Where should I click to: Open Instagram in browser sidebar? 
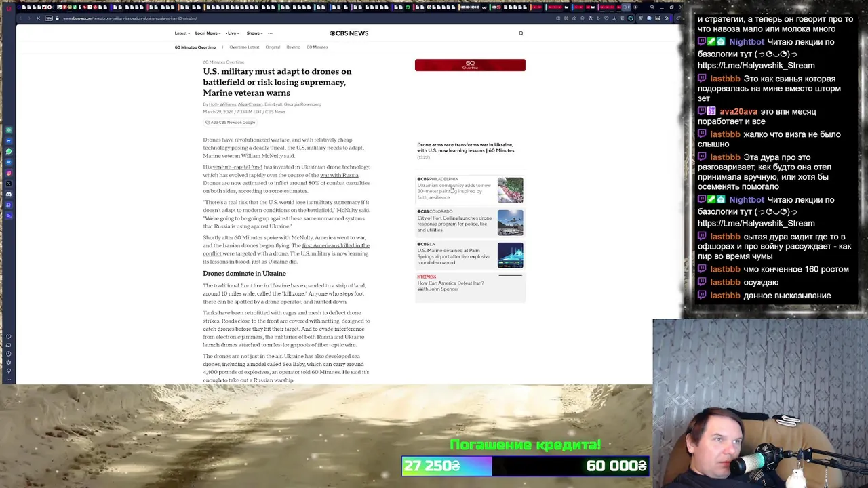pos(9,173)
